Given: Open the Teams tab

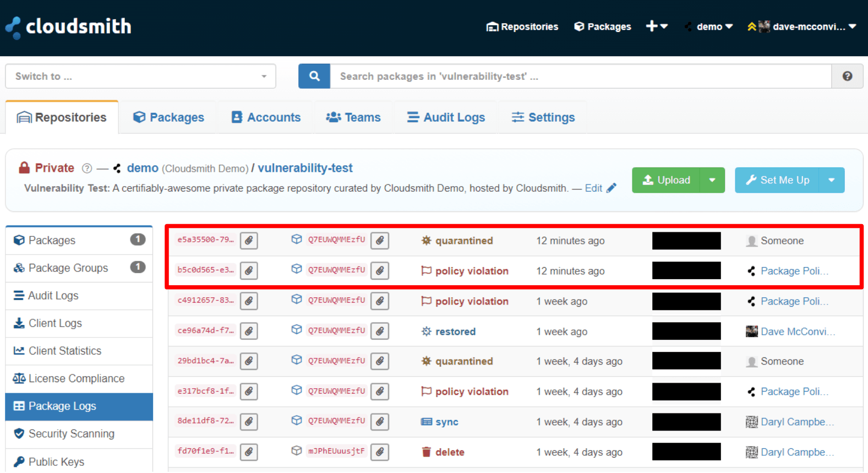Looking at the screenshot, I should pos(353,117).
